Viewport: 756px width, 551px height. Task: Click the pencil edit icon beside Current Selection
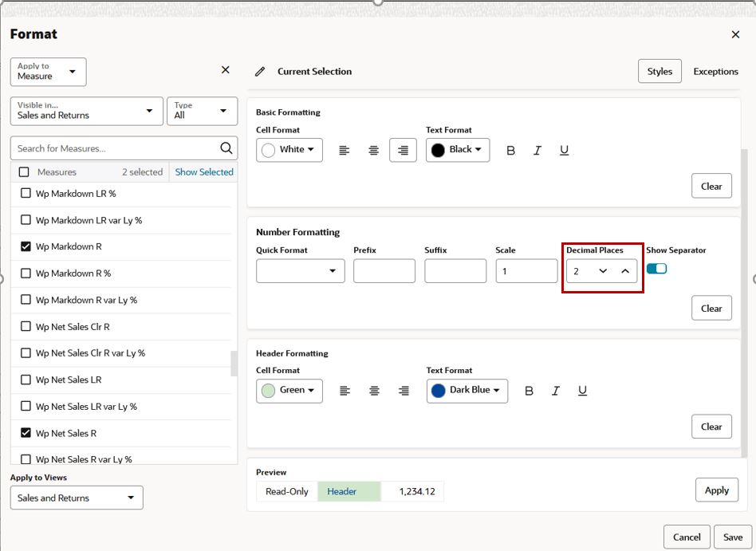click(x=260, y=72)
